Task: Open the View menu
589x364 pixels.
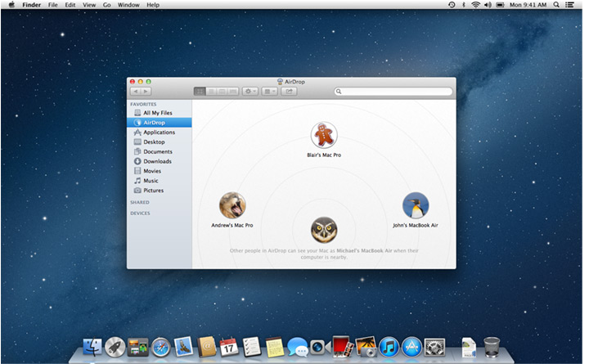Action: pos(89,5)
